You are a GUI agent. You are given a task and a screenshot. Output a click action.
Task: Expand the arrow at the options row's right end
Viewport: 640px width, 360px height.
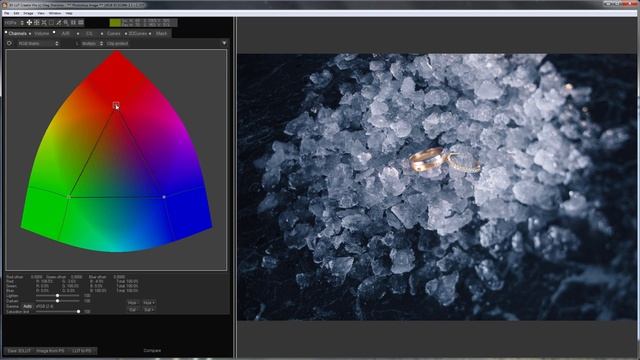[224, 43]
